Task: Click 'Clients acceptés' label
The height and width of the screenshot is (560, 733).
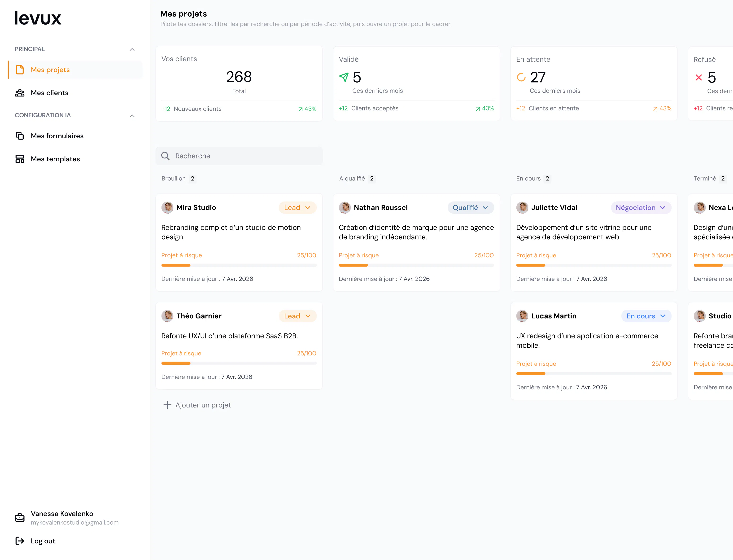Action: 375,108
